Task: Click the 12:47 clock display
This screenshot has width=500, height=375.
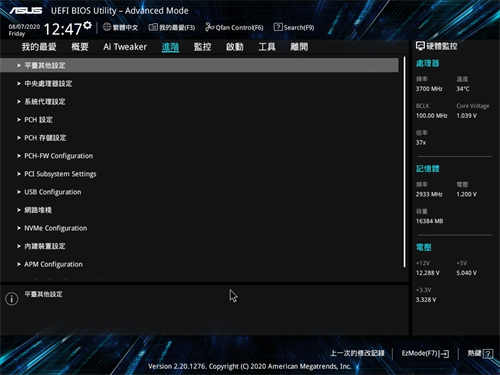Action: click(63, 29)
